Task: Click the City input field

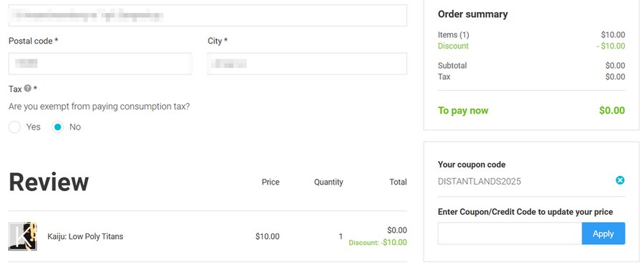Action: coord(307,64)
